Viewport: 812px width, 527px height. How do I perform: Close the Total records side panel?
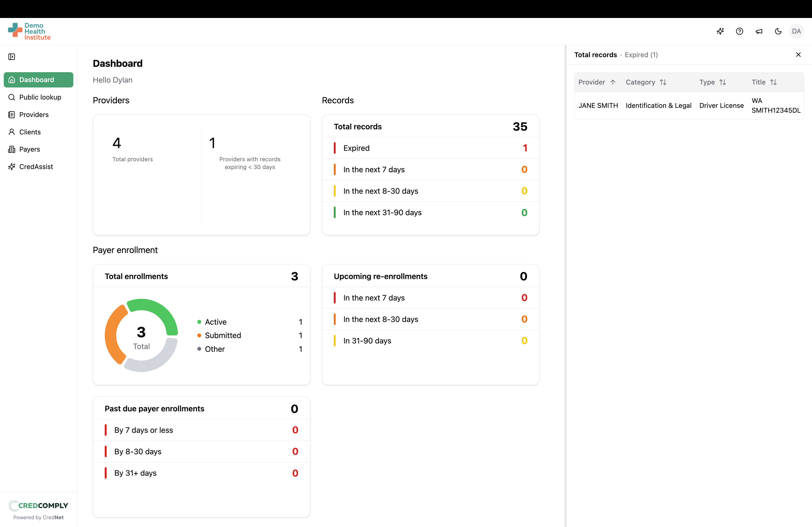click(798, 54)
